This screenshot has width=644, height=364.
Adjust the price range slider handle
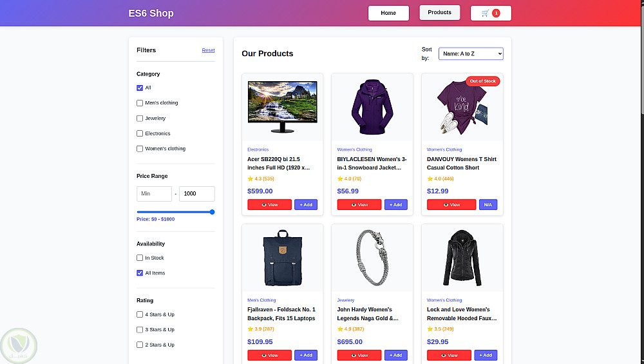click(213, 212)
